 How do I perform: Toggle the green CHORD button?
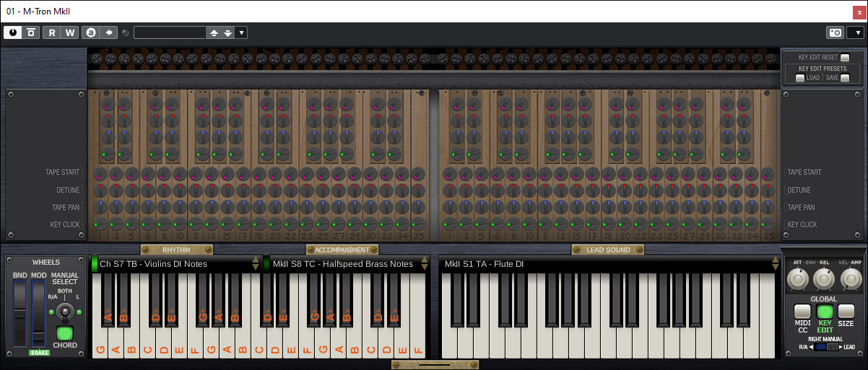point(65,333)
